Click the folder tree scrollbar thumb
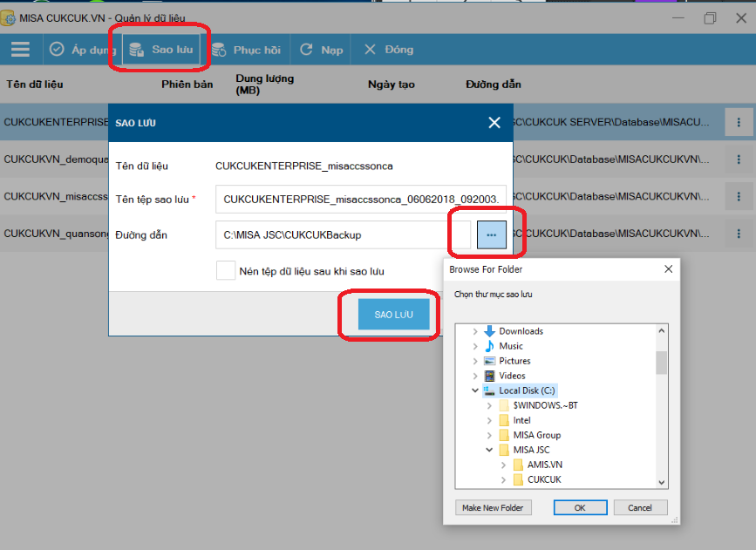The height and width of the screenshot is (550, 756). coord(662,363)
